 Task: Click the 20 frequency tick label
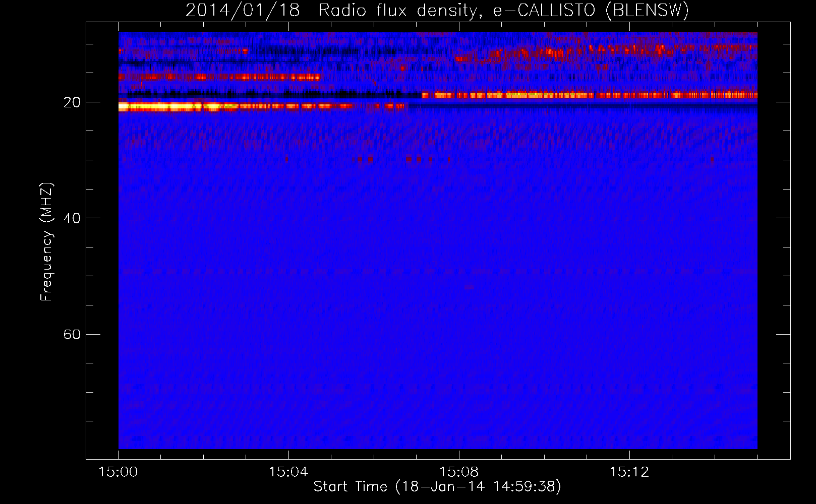pyautogui.click(x=72, y=102)
